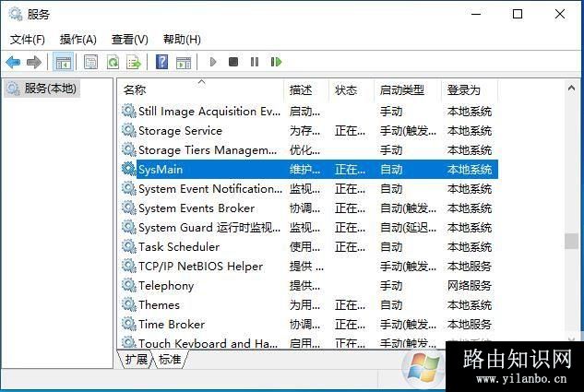This screenshot has height=392, width=584.
Task: Click 自动(延迟... in the System Guard row
Action: pos(408,228)
